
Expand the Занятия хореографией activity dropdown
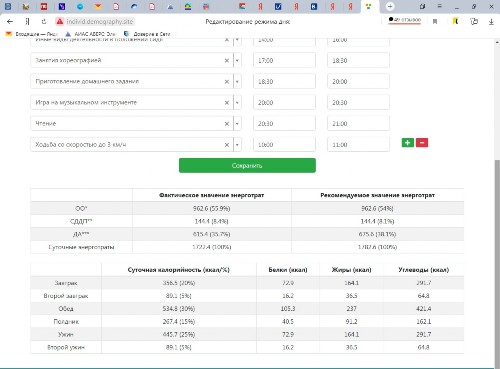coord(237,61)
